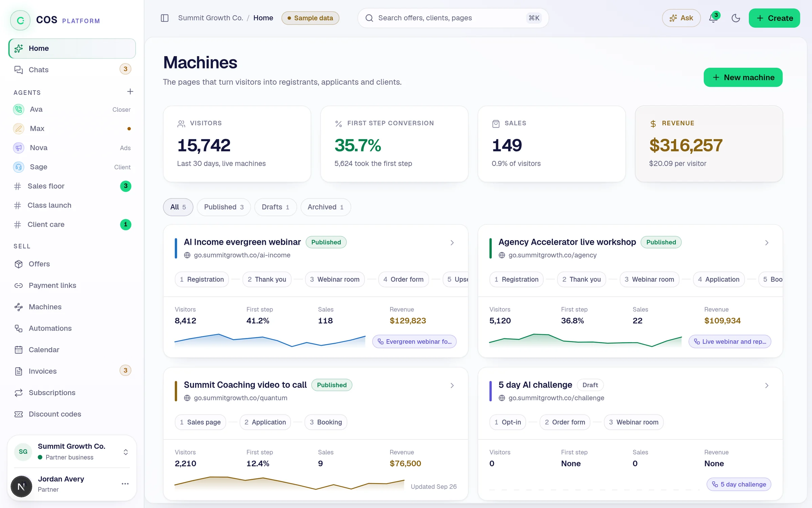Screen dimensions: 812x508
Task: Open Offers box icon item
Action: (72, 264)
